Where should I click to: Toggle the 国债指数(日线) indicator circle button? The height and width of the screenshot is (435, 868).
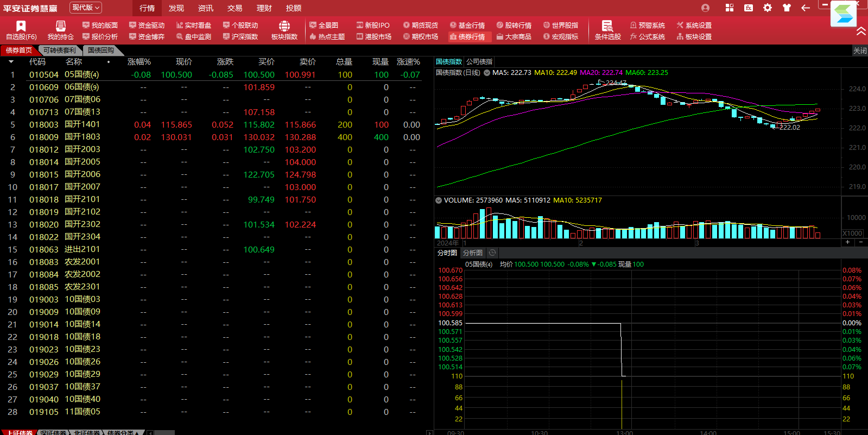click(x=487, y=73)
